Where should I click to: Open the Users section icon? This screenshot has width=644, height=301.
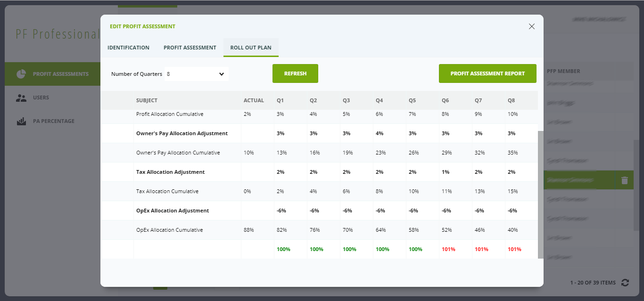click(21, 98)
